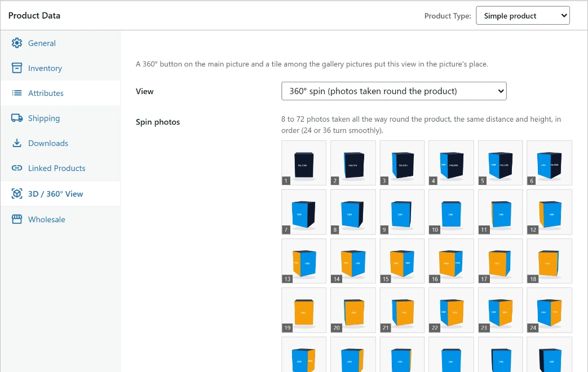Click spin photo number 7
The width and height of the screenshot is (588, 372).
[x=304, y=212]
